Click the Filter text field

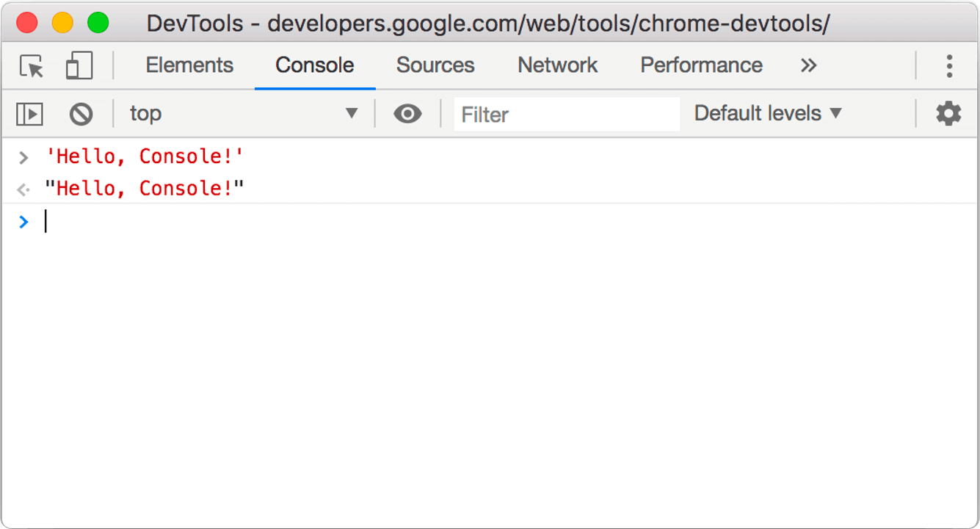[567, 115]
